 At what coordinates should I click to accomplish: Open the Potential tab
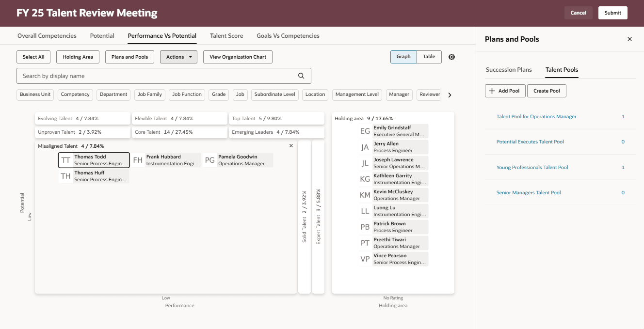click(x=102, y=36)
